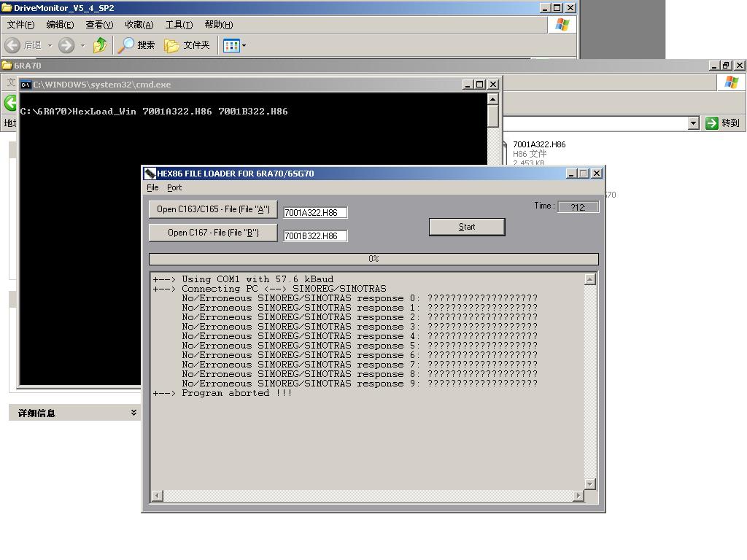Expand the Back button history dropdown
The image size is (747, 560).
pos(50,46)
